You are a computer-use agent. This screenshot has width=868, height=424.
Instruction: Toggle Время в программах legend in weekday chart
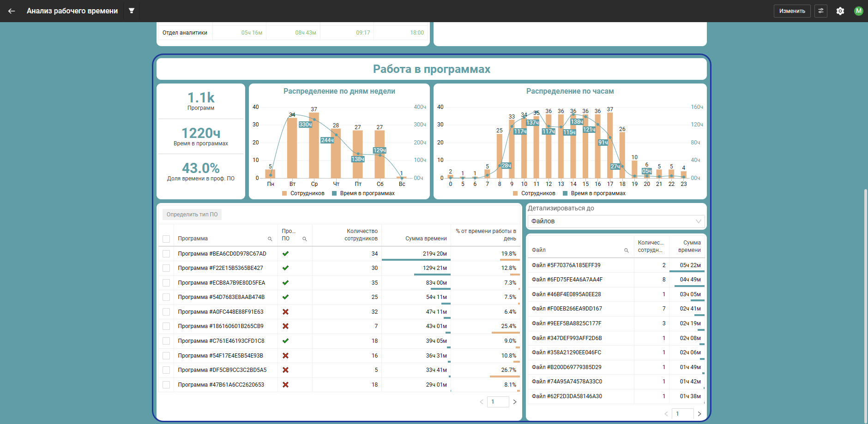363,193
